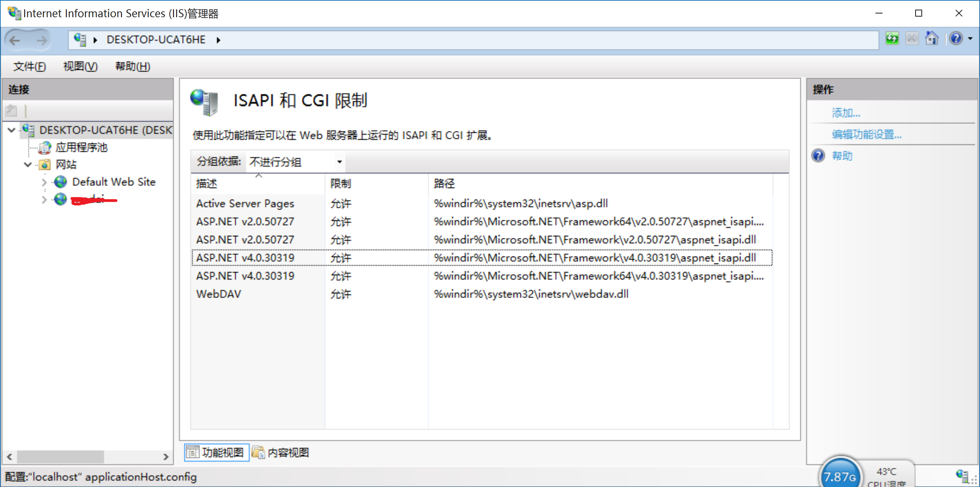The width and height of the screenshot is (980, 487).
Task: Click the connections pane toolbar icon
Action: [11, 110]
